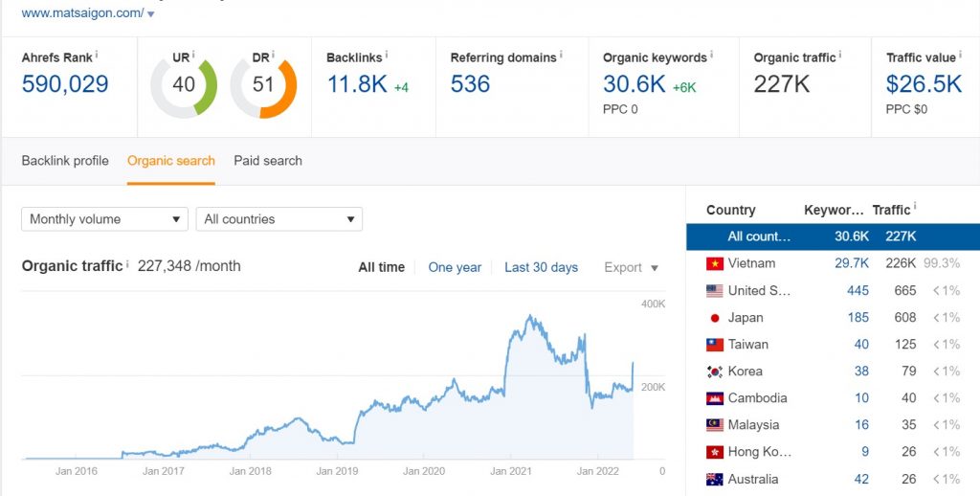Click the info icon next to Backlinks
The width and height of the screenshot is (980, 496).
point(387,55)
